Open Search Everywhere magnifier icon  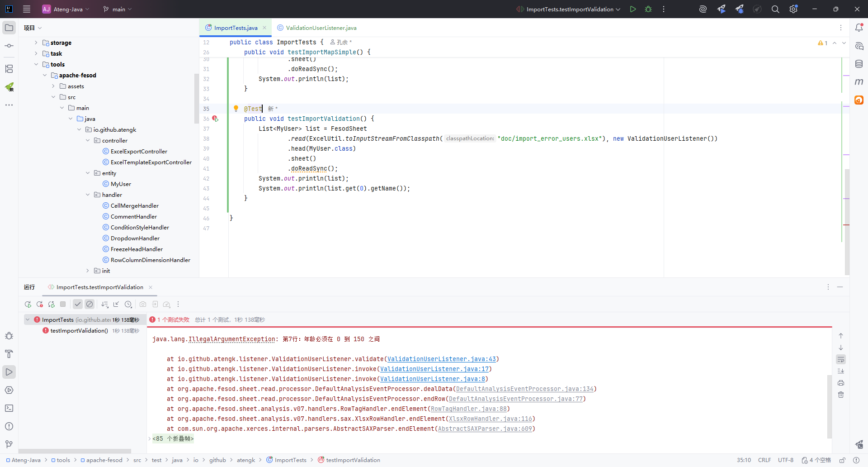point(775,9)
